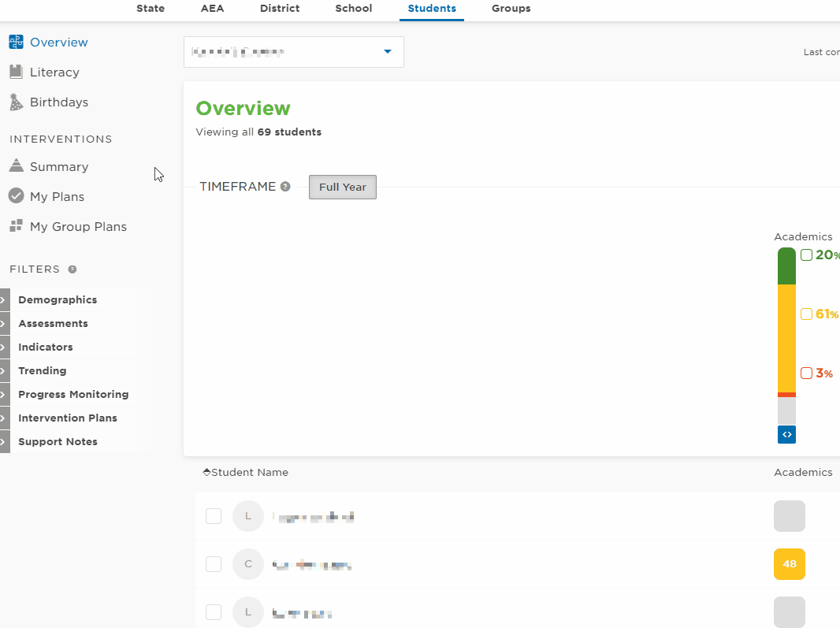The width and height of the screenshot is (840, 628).
Task: Click the Birthdays party hat icon
Action: click(x=16, y=102)
